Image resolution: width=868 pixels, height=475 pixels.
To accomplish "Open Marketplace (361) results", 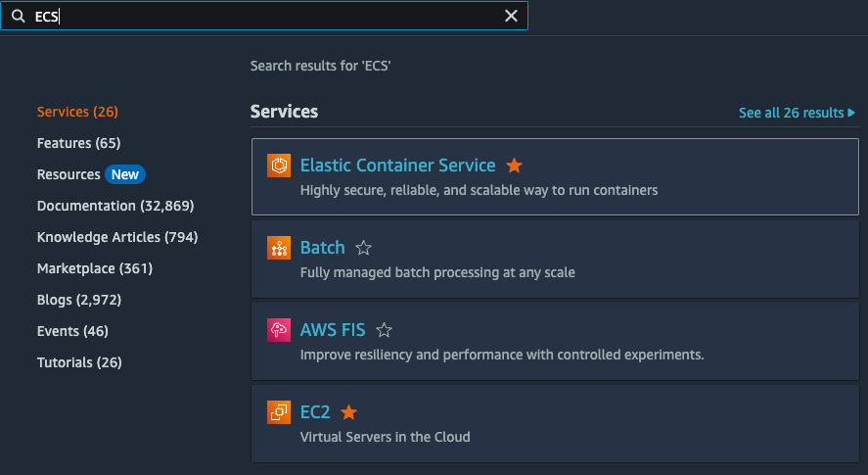I will click(x=95, y=268).
